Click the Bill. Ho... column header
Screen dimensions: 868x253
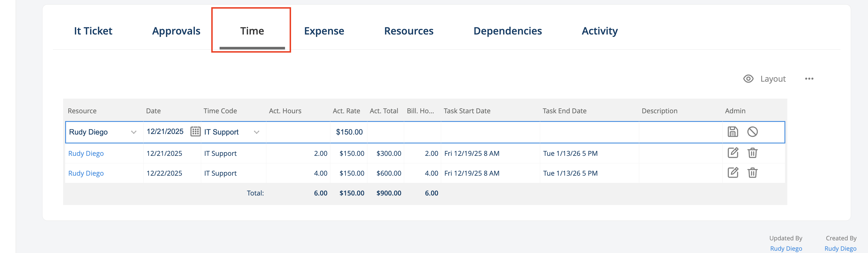click(x=420, y=111)
